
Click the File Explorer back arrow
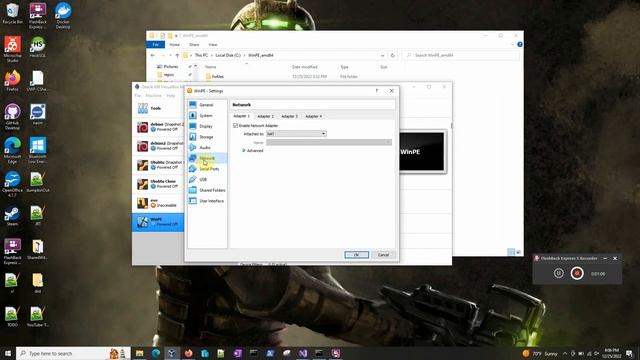tap(153, 55)
